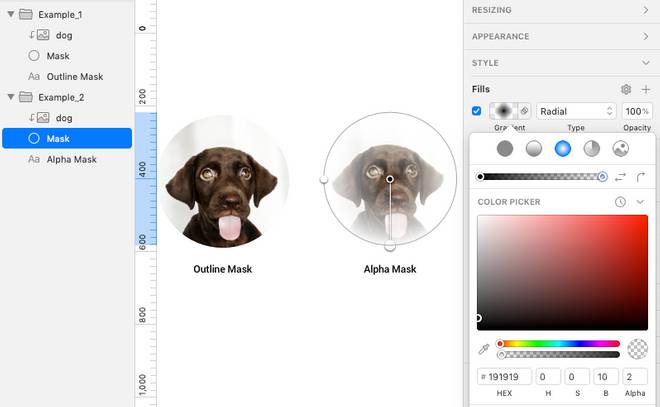Add a new fill with plus icon
Image resolution: width=660 pixels, height=407 pixels.
point(645,89)
